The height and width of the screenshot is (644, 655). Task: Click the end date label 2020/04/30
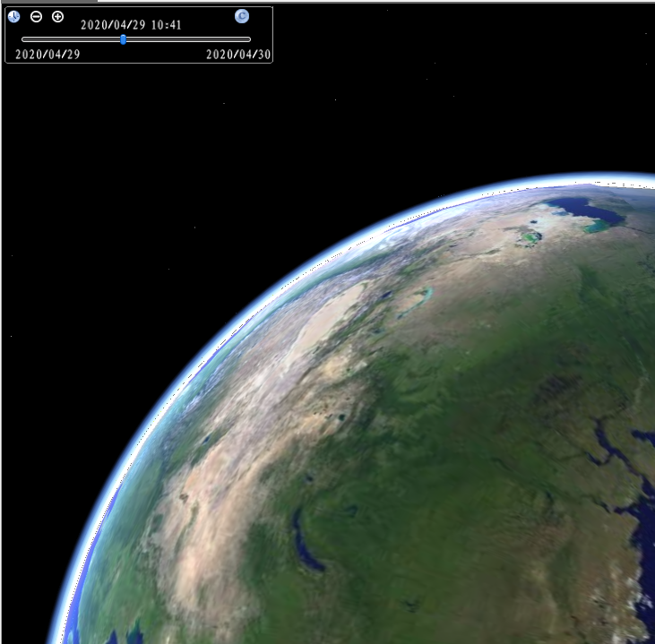coord(238,55)
